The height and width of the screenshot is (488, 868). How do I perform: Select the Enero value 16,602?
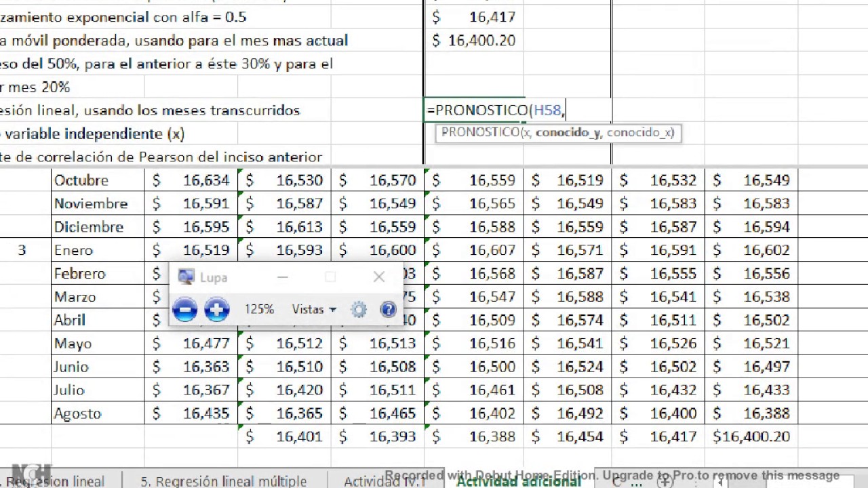(x=751, y=250)
